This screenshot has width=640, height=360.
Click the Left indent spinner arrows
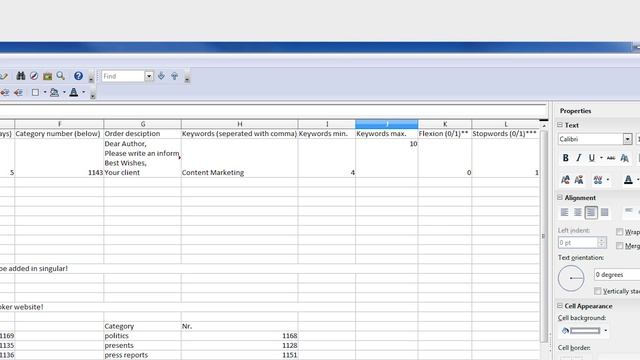tap(602, 242)
